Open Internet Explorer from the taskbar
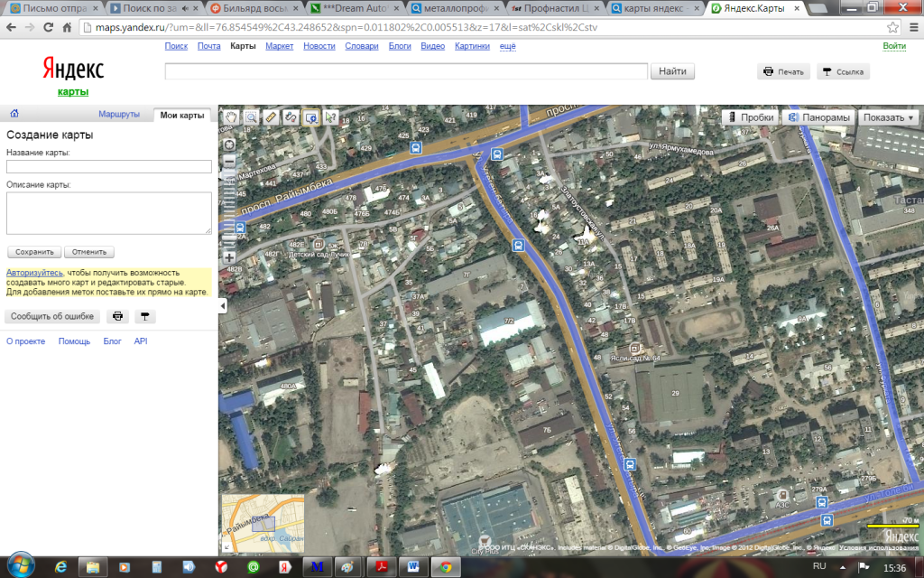 pyautogui.click(x=60, y=567)
